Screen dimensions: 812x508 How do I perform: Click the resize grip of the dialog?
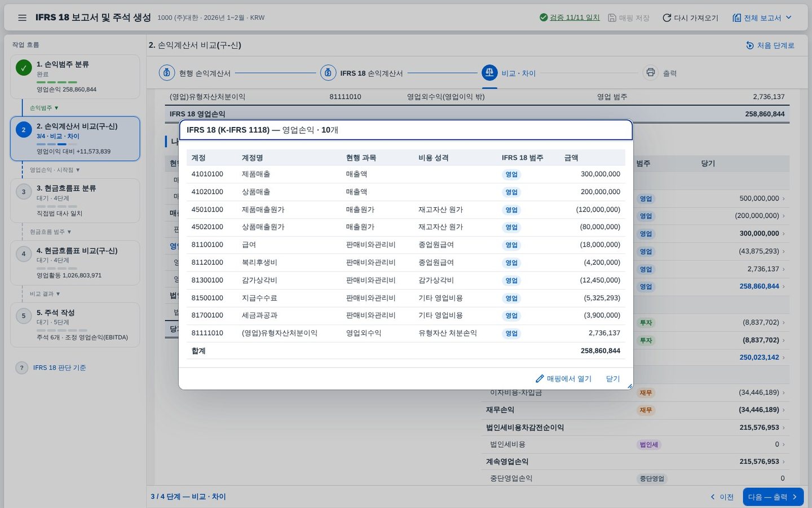630,386
